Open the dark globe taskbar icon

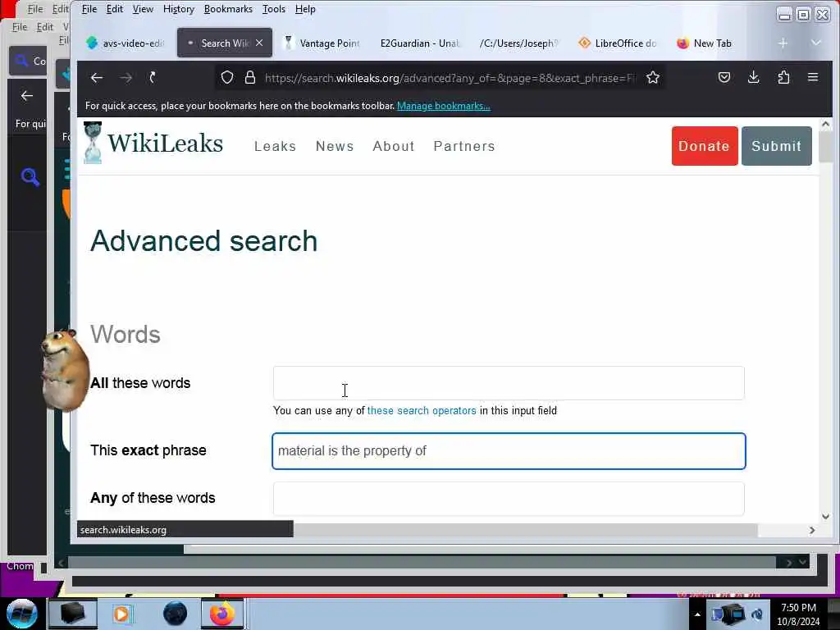click(x=175, y=614)
